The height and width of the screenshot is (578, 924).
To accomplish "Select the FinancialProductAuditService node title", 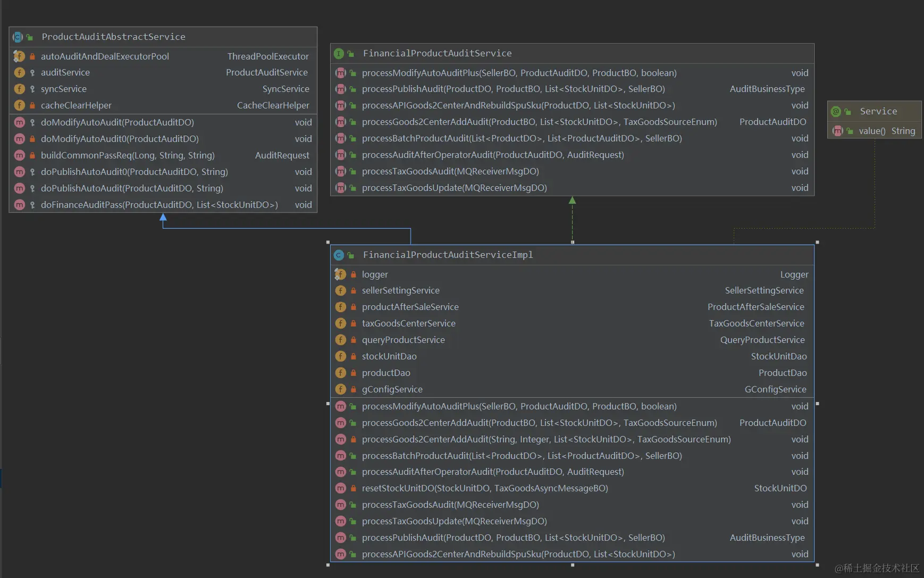I will (438, 53).
